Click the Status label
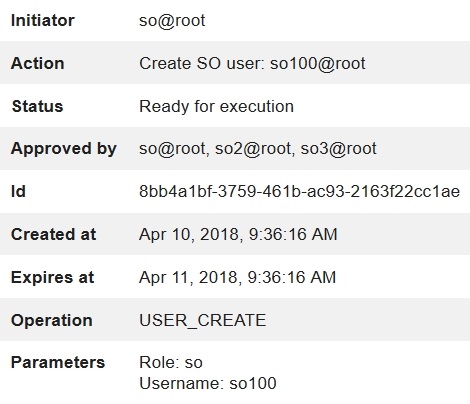Viewport: 470px width, 404px height. click(38, 107)
